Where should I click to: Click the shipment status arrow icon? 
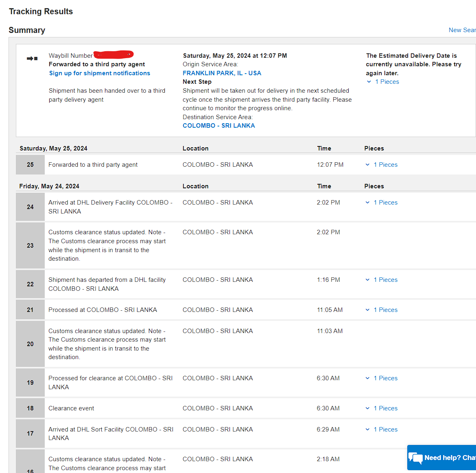point(32,58)
